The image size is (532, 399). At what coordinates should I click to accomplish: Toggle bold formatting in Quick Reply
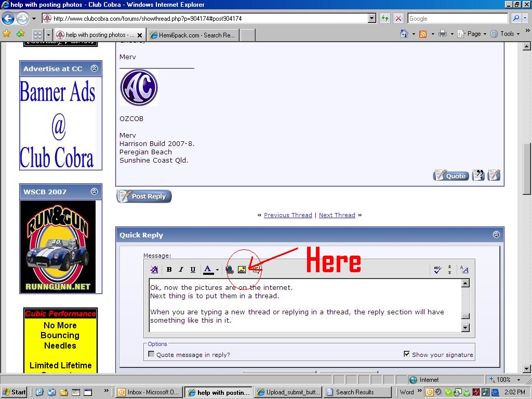tap(169, 270)
